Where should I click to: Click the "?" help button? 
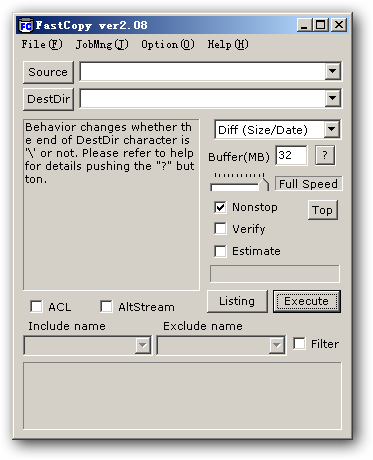[x=325, y=155]
